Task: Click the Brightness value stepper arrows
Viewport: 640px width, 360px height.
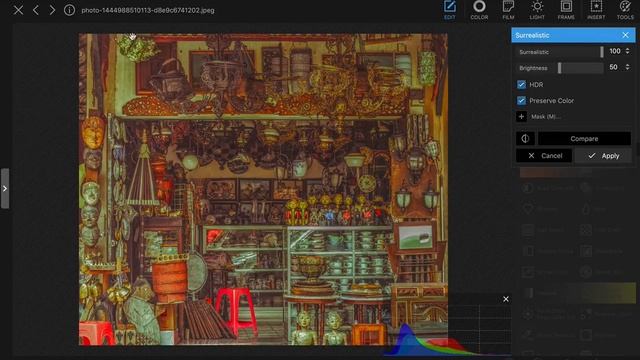Action: pos(627,67)
